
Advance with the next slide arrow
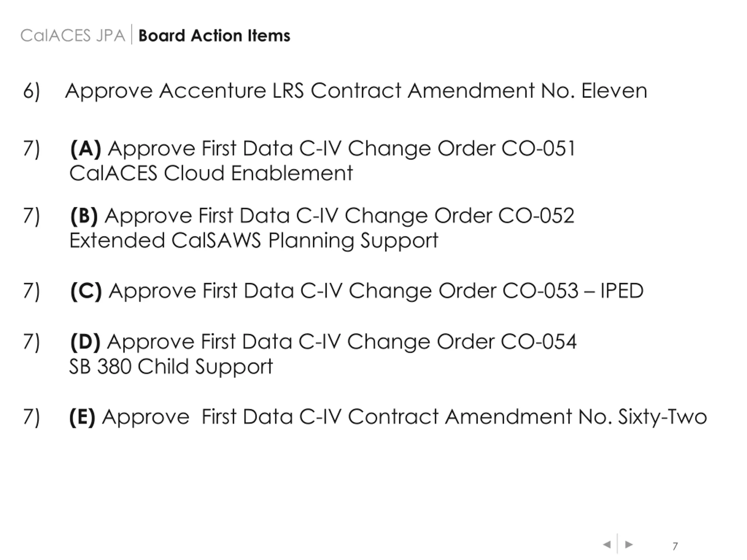[629, 545]
